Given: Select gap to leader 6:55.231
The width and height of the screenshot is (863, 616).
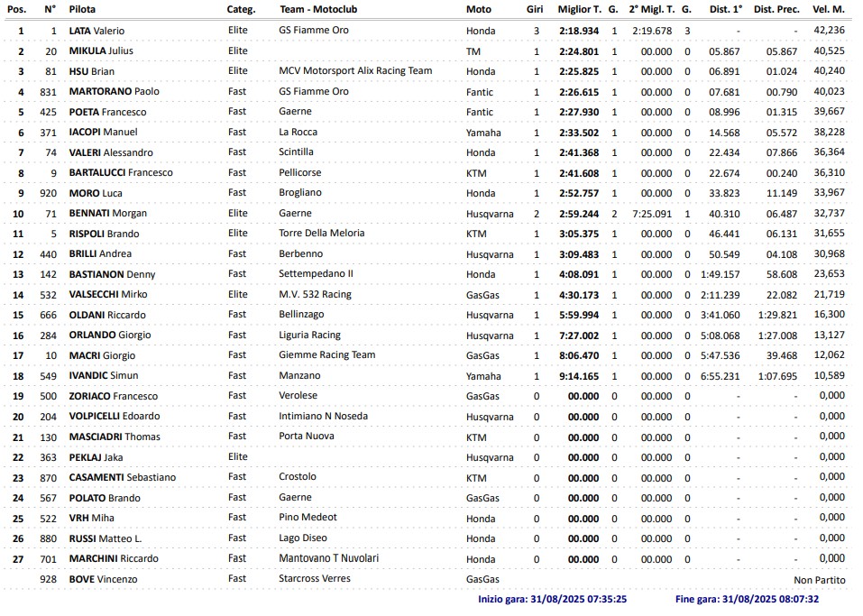Looking at the screenshot, I should (721, 376).
